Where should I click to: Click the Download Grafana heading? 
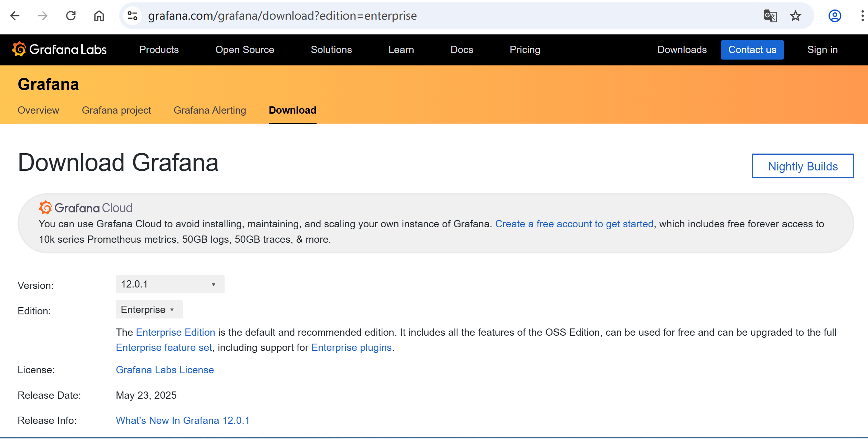(x=118, y=163)
